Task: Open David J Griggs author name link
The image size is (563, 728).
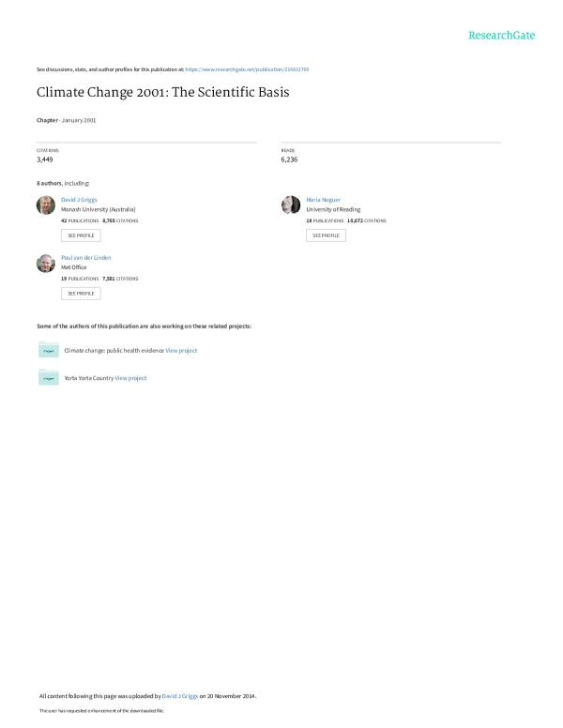Action: (78, 200)
